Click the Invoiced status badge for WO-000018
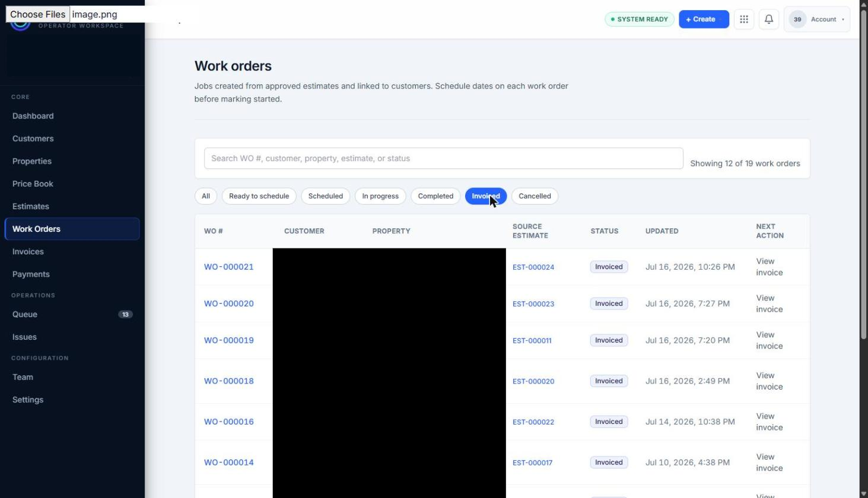 [x=609, y=381]
